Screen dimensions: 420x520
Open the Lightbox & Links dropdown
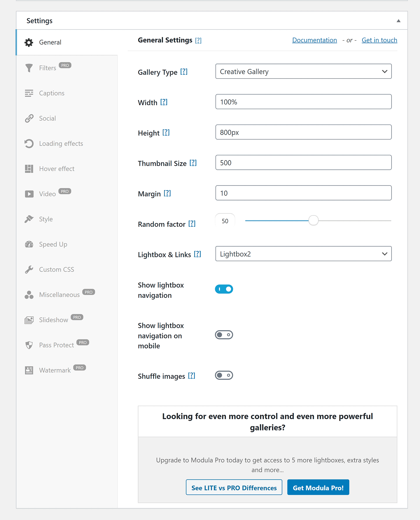coord(303,254)
